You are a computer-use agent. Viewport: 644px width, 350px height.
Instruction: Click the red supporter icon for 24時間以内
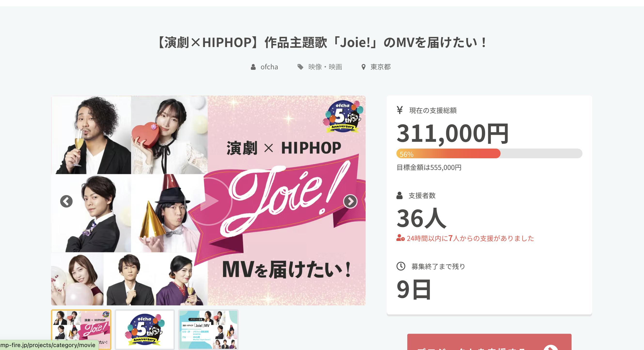(x=400, y=238)
